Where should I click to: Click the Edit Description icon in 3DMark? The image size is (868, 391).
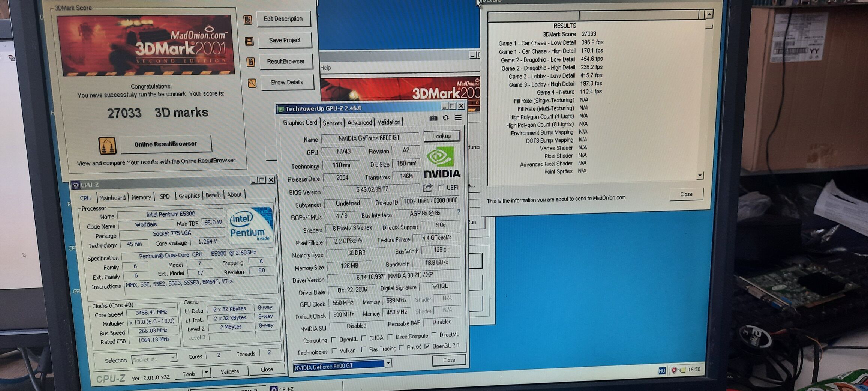tap(248, 20)
